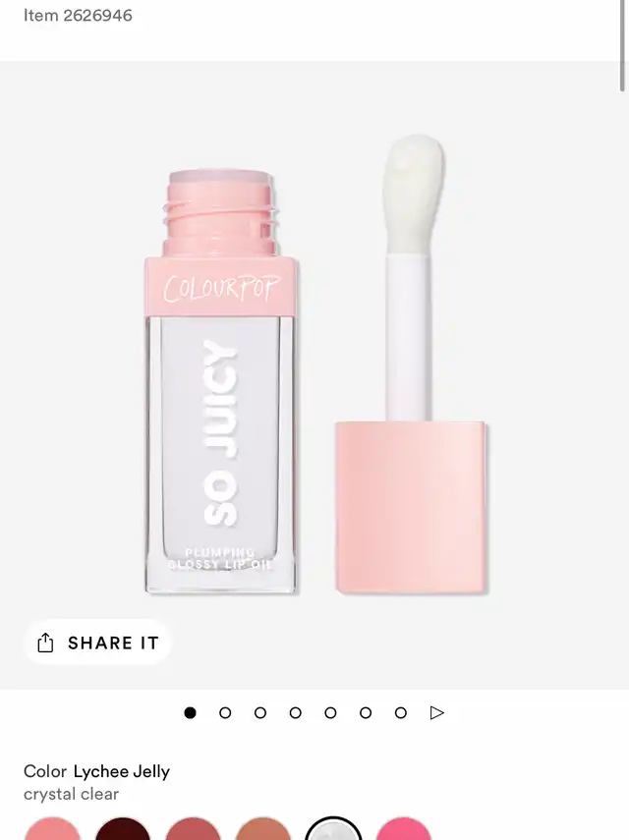
Task: Click the page vertical scrollbar thumb
Action: [622, 45]
